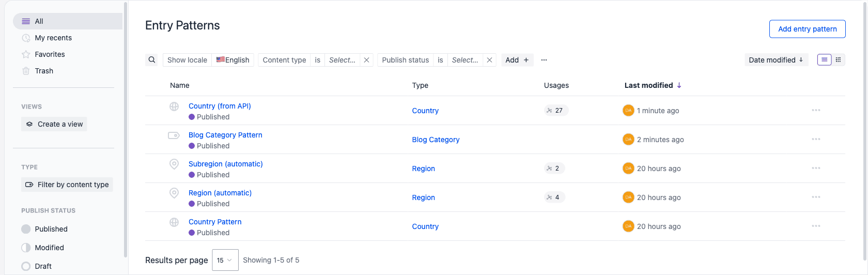
Task: Click pin icon beside Region (automatic)
Action: (x=174, y=193)
